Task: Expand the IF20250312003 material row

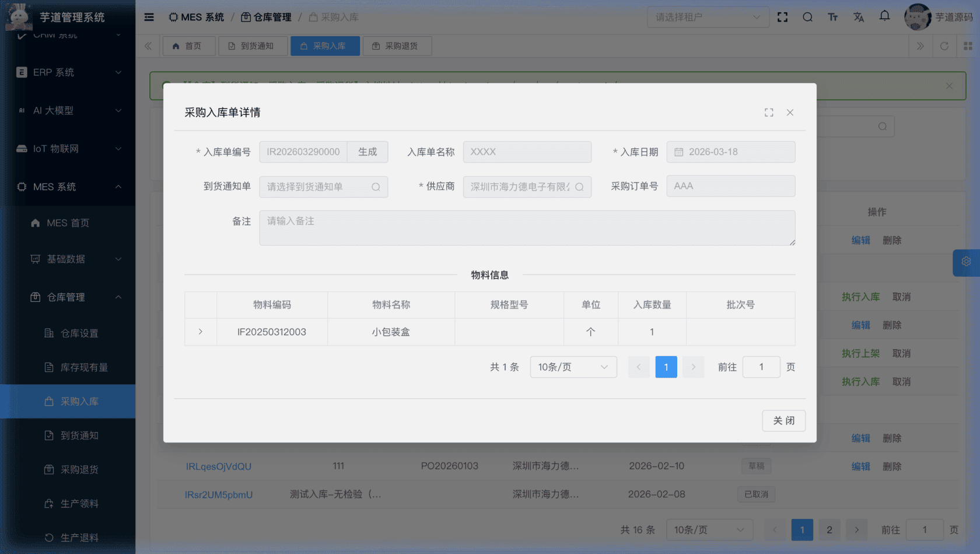Action: click(x=200, y=332)
